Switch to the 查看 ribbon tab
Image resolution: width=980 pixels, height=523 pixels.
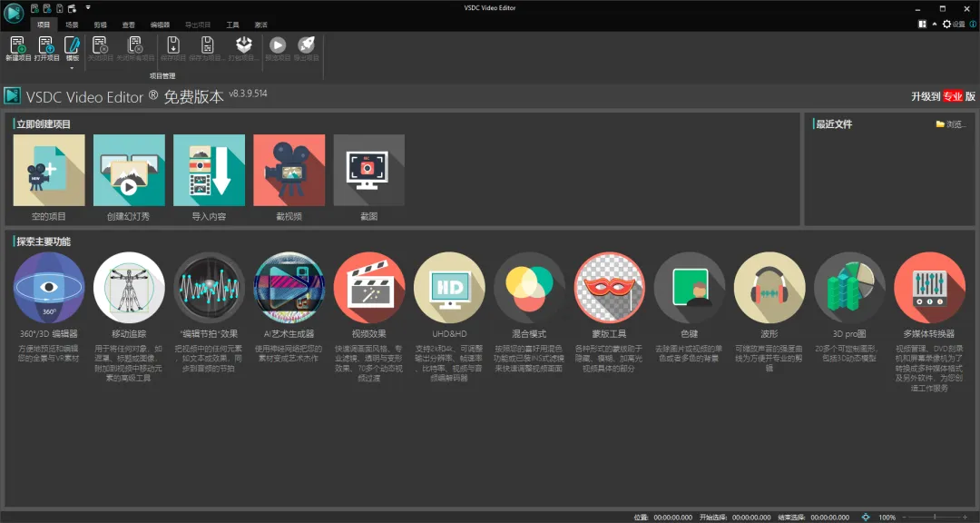tap(128, 25)
